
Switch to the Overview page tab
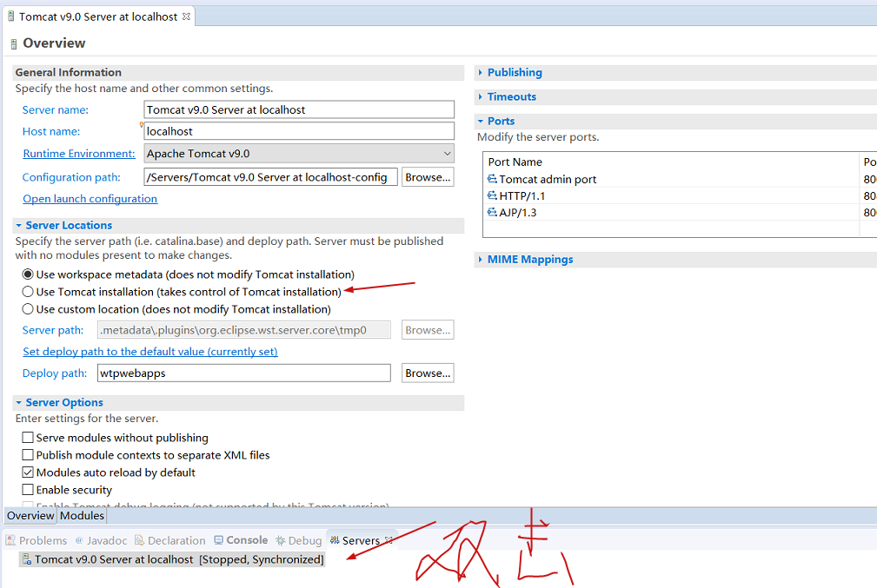30,515
